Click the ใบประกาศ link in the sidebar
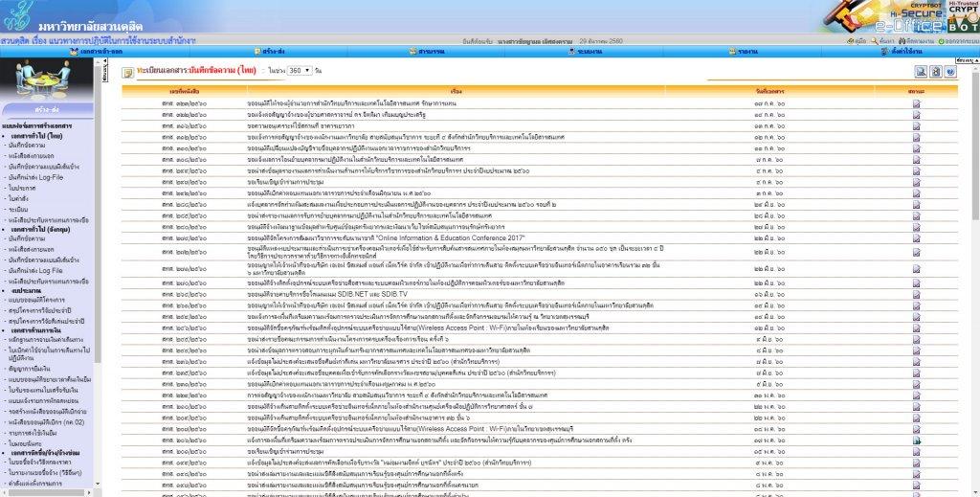The height and width of the screenshot is (497, 980). point(21,189)
